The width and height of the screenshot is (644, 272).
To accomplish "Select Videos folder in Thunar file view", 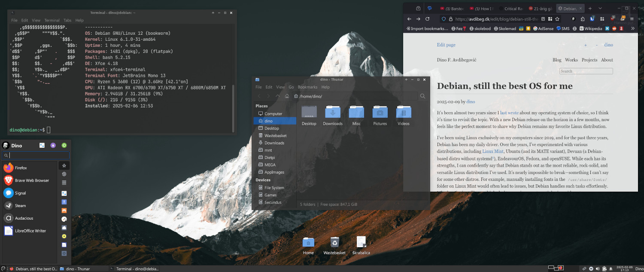I will 404,116.
